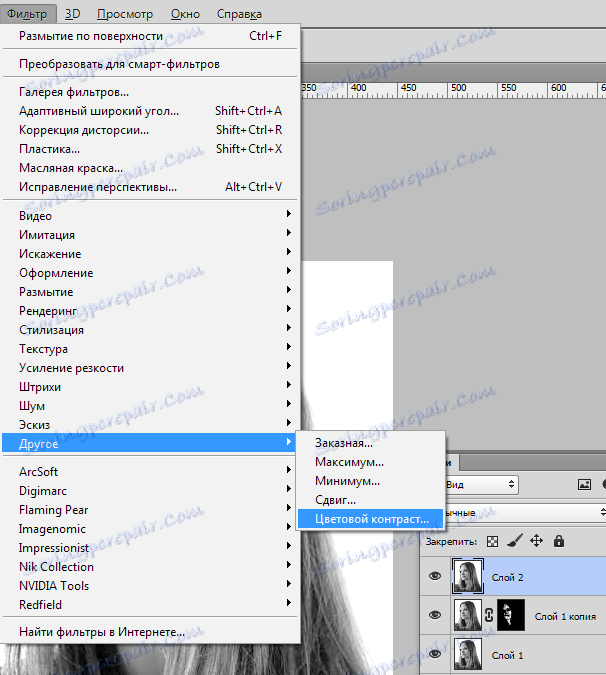Image resolution: width=606 pixels, height=675 pixels.
Task: Expand the Эскиз submenu
Action: 149,424
